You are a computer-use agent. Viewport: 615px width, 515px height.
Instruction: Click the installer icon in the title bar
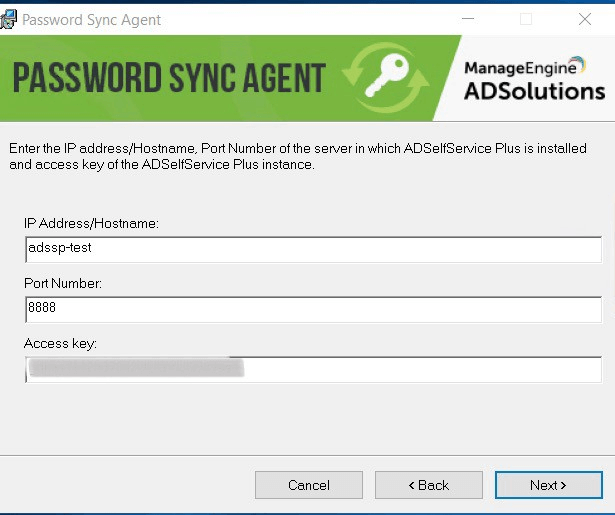tap(9, 19)
